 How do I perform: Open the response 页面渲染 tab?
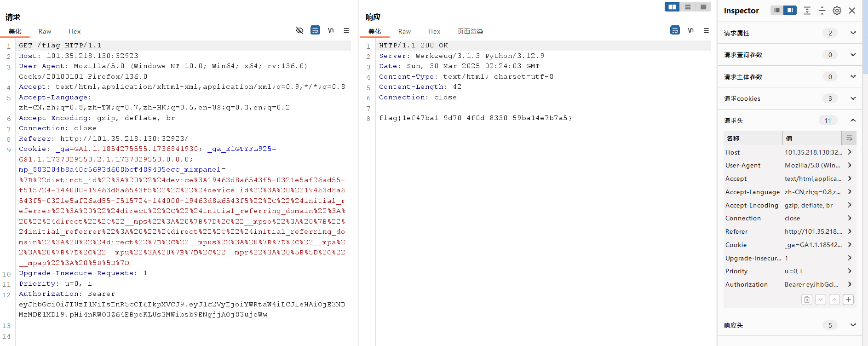click(x=470, y=31)
